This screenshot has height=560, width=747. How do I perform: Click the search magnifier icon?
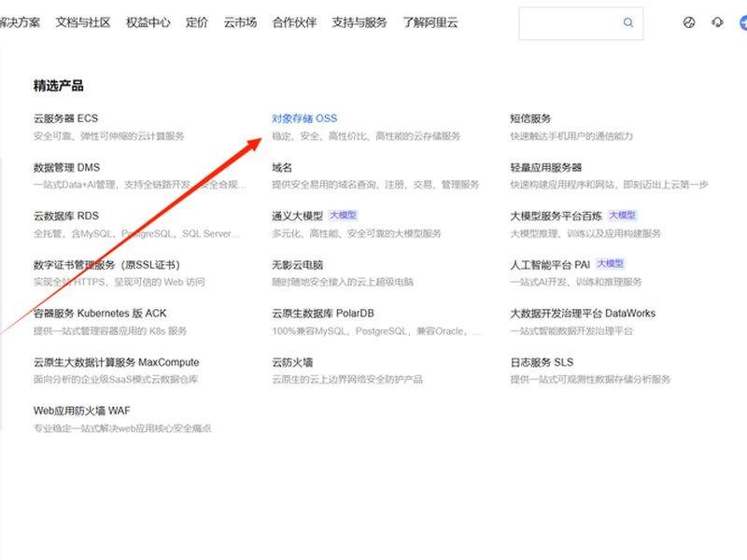tap(627, 22)
